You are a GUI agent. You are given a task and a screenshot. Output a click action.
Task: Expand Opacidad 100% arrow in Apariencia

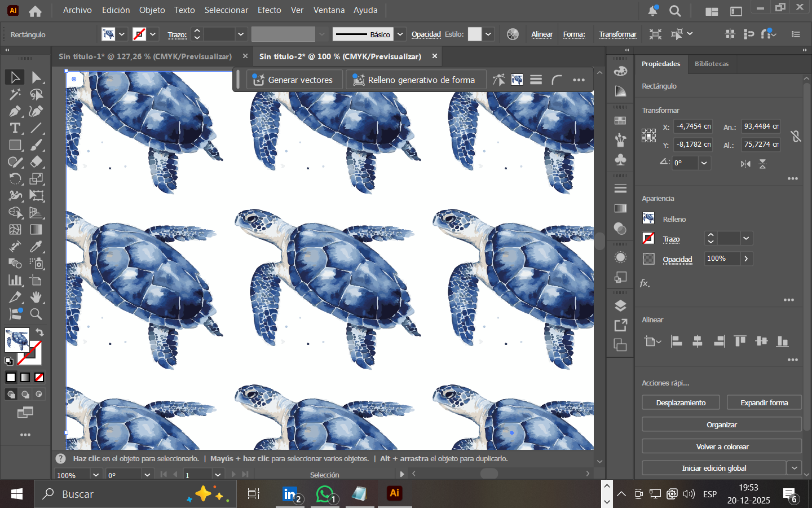pos(746,259)
